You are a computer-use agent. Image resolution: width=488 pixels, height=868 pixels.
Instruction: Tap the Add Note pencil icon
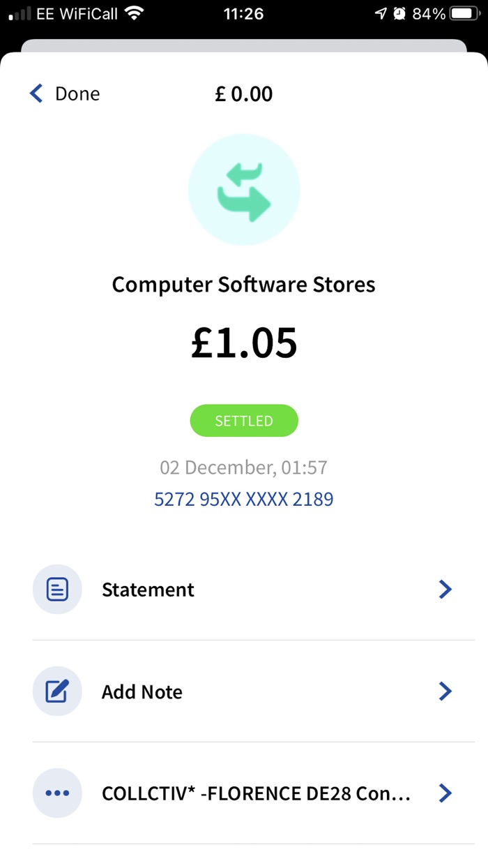pyautogui.click(x=57, y=691)
